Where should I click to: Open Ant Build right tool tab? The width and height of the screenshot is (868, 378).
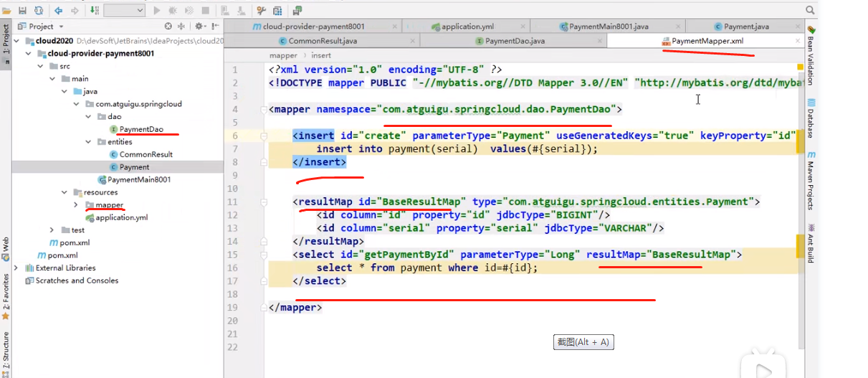811,243
